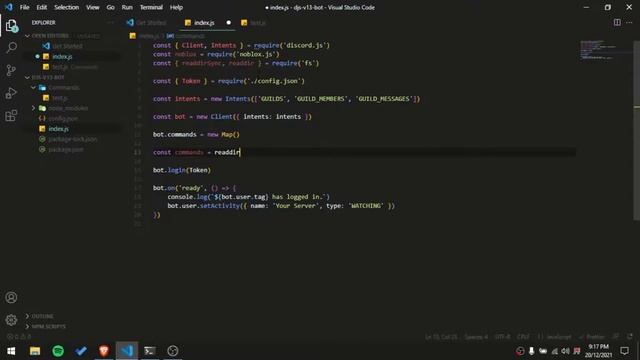
Task: Click the unsaved dot on index.js tab
Action: [229, 22]
